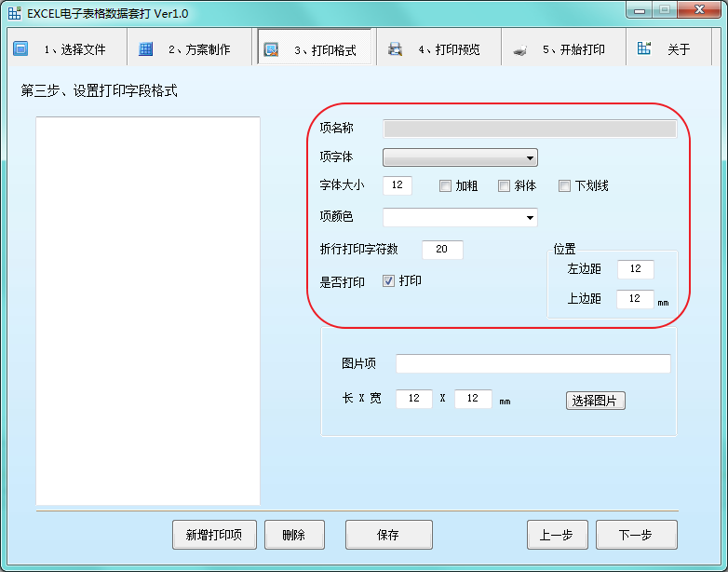
Task: Click the 左边距 input field
Action: tap(636, 269)
